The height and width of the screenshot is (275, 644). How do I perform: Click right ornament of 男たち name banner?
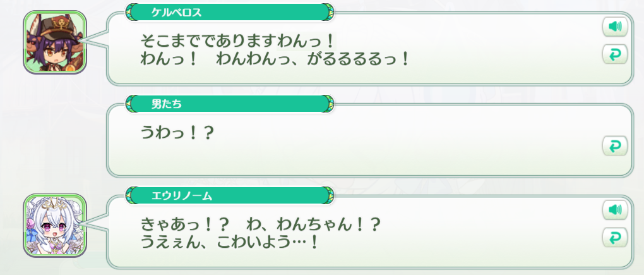327,104
